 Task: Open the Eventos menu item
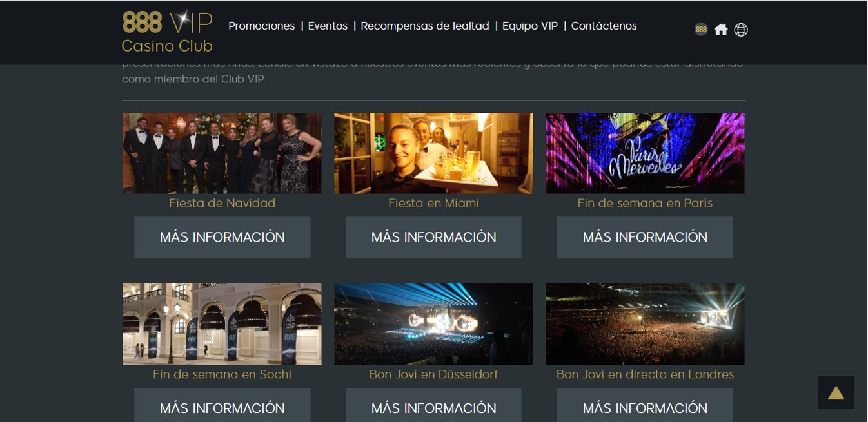(328, 26)
